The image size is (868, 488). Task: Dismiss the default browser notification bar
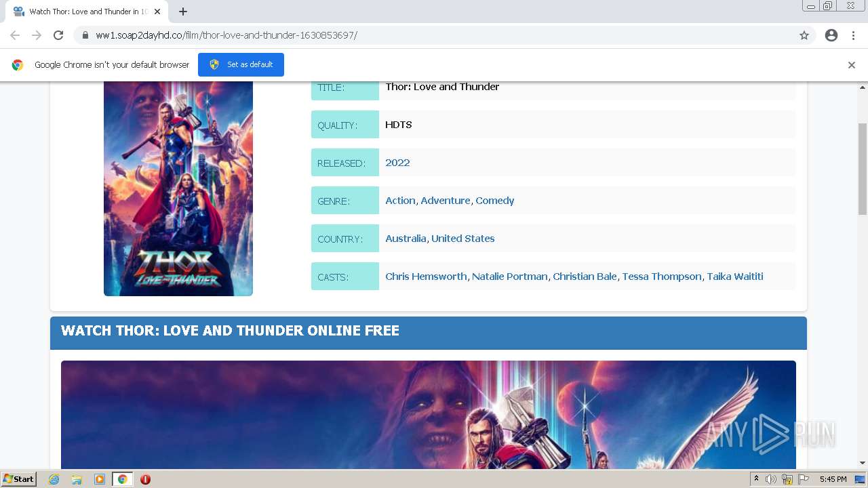852,65
